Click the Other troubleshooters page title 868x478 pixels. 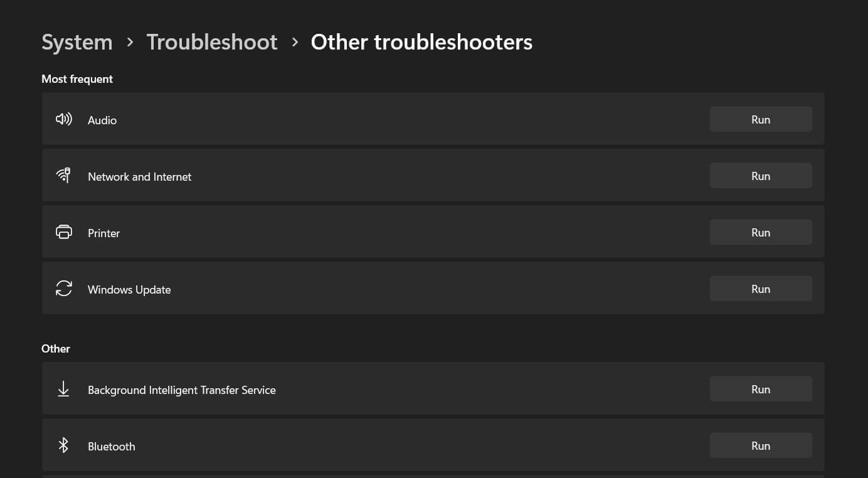coord(421,42)
